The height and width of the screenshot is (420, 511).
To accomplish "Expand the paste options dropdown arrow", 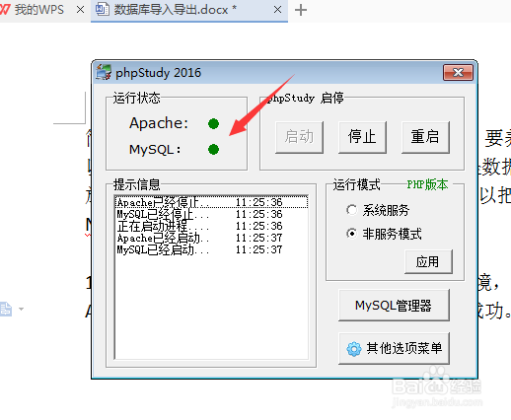I will coord(22,309).
